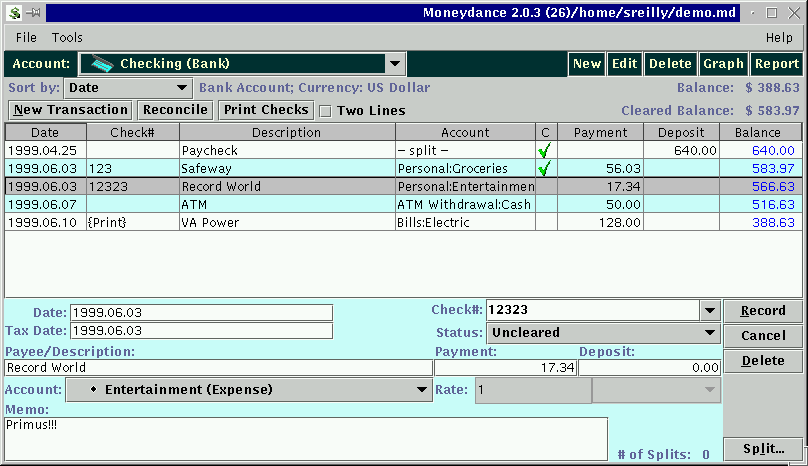Expand the Check# combo box arrow
The height and width of the screenshot is (466, 808).
[x=710, y=310]
